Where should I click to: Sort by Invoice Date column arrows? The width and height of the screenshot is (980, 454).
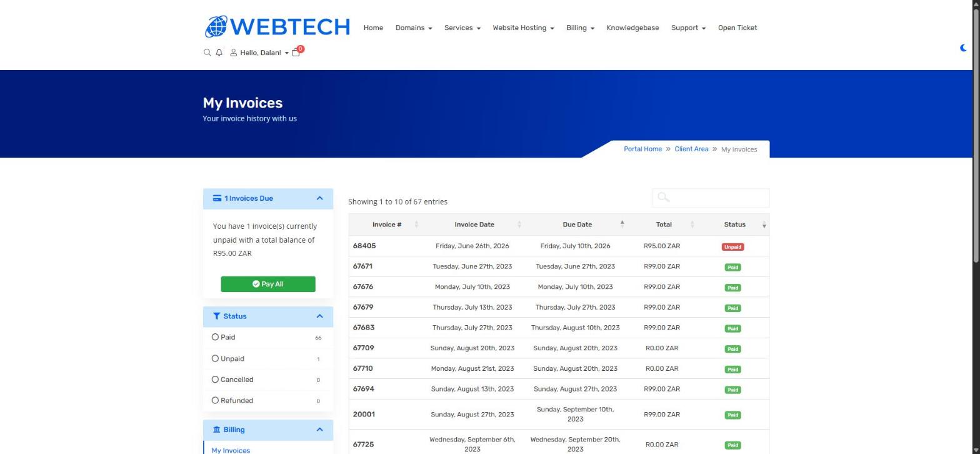(519, 224)
